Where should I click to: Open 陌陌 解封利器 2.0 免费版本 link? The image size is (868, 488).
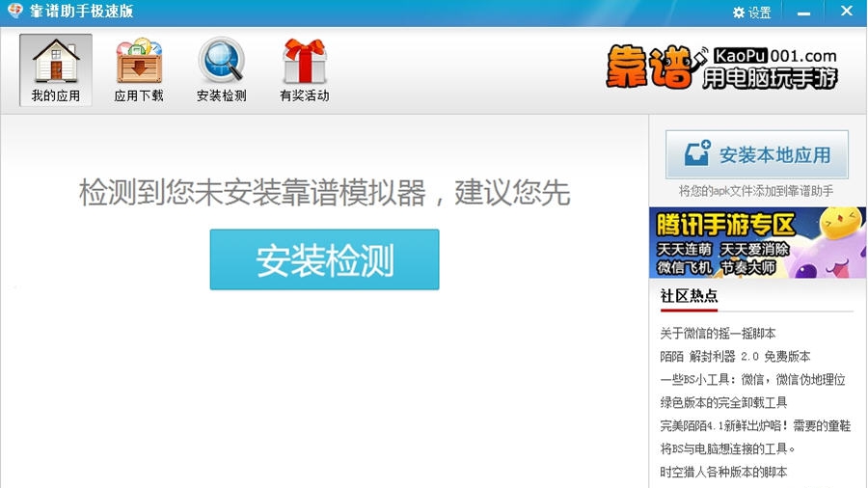(x=735, y=356)
